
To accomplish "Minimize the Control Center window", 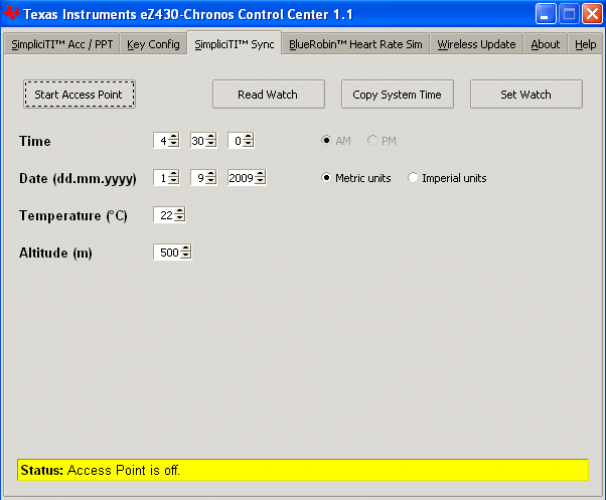I will pos(545,14).
